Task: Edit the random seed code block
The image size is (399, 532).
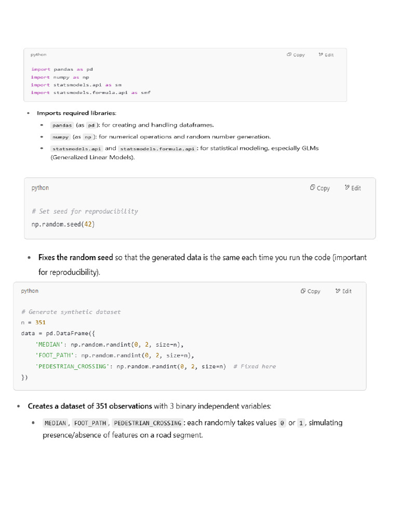Action: (353, 188)
